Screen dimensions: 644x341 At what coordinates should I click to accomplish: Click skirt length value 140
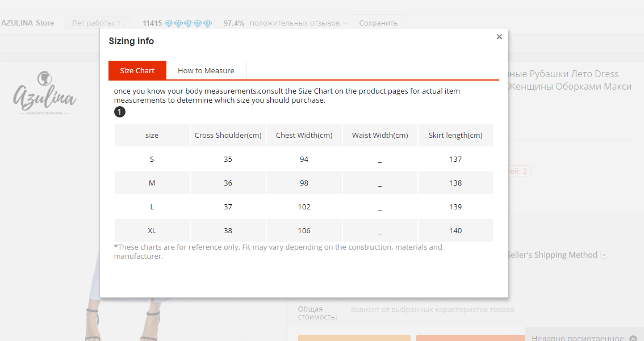455,230
